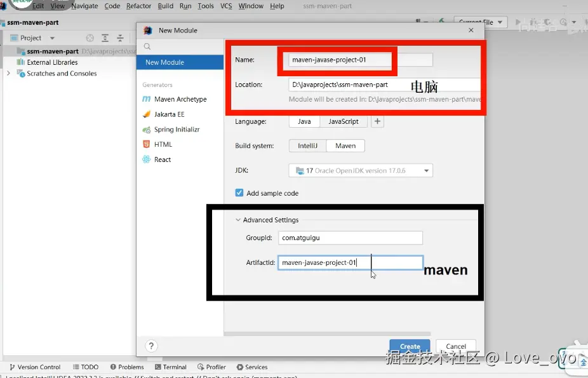
Task: Click the plus icon to add language
Action: 377,121
